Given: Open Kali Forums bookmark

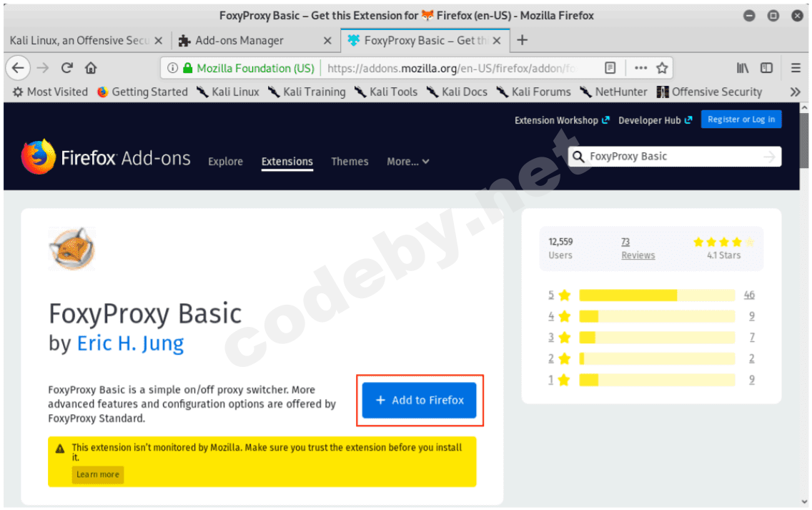Looking at the screenshot, I should click(533, 92).
